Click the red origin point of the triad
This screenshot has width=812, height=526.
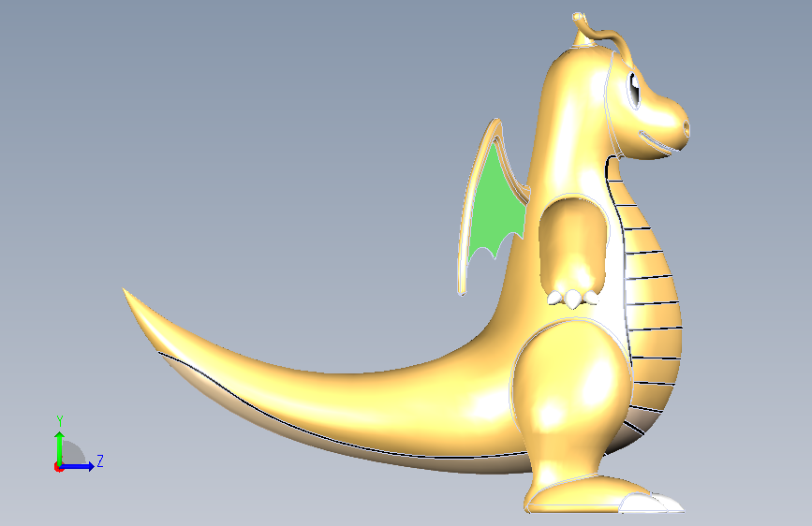(x=58, y=467)
